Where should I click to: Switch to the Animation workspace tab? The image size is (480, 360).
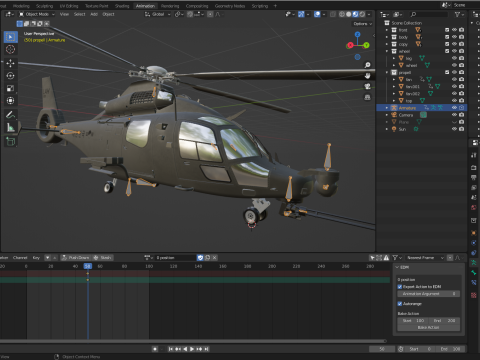(x=145, y=6)
